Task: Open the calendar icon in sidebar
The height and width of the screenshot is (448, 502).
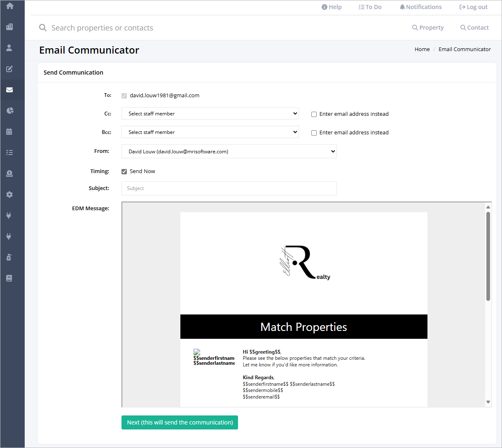Action: click(x=9, y=131)
